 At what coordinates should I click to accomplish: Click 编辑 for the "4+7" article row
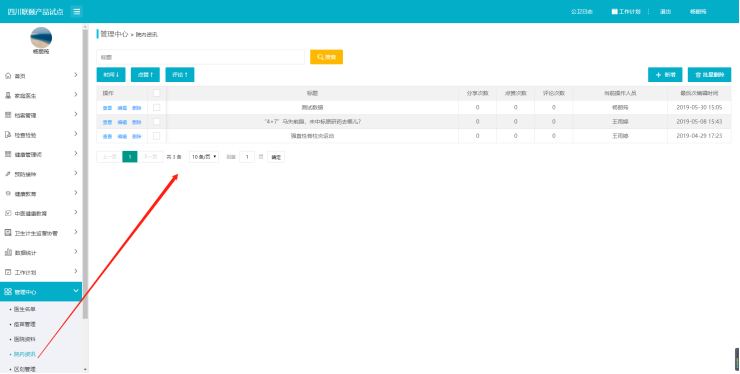122,122
